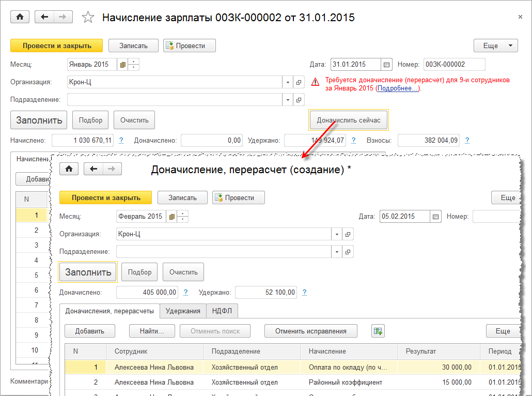
Task: Click Провести in the top window
Action: (x=190, y=45)
